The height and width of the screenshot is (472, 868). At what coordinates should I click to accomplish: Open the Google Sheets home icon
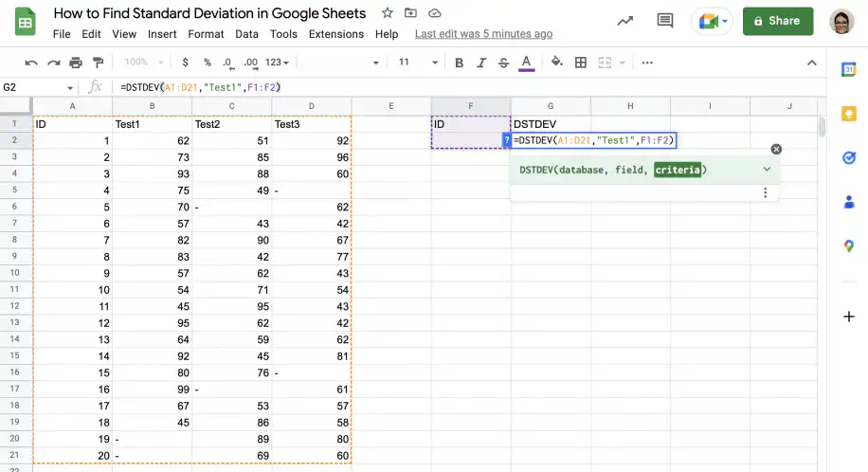pos(25,22)
